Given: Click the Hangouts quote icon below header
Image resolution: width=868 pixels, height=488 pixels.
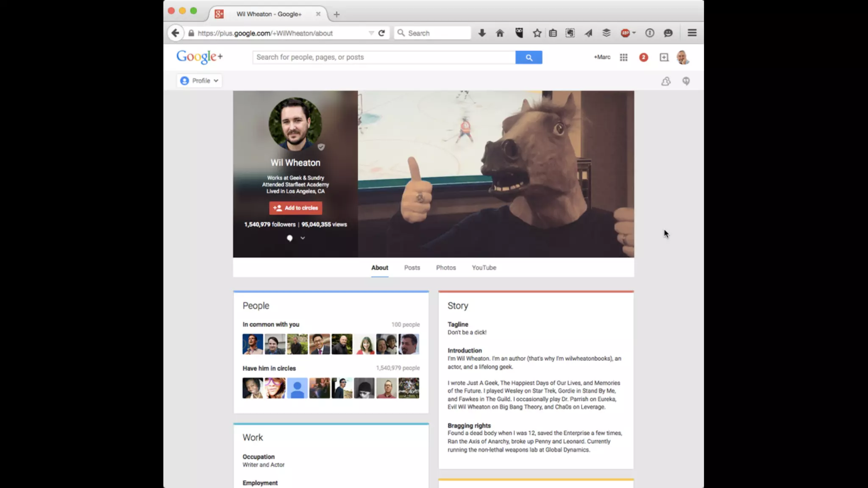Looking at the screenshot, I should pyautogui.click(x=686, y=81).
